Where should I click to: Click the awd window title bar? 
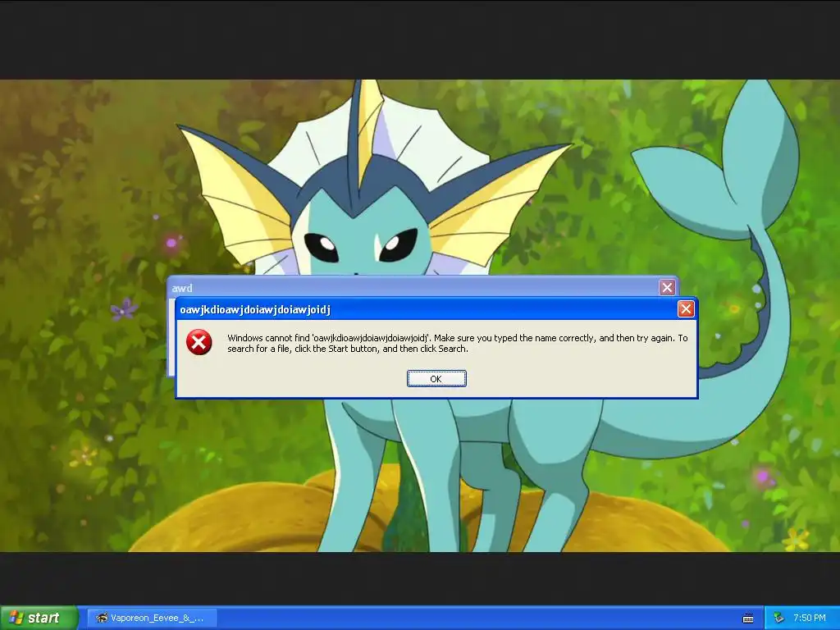pyautogui.click(x=422, y=288)
